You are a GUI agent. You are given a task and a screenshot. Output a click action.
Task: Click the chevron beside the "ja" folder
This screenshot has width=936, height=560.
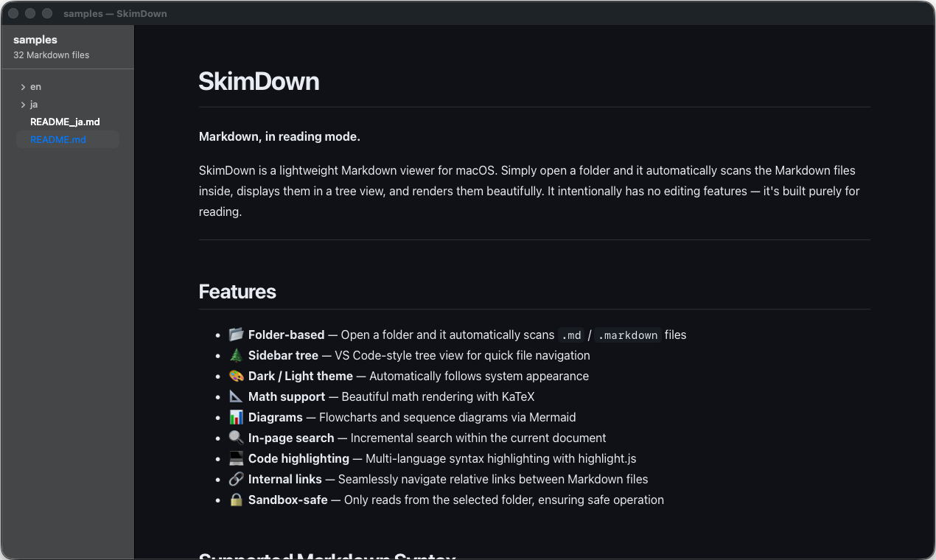24,104
